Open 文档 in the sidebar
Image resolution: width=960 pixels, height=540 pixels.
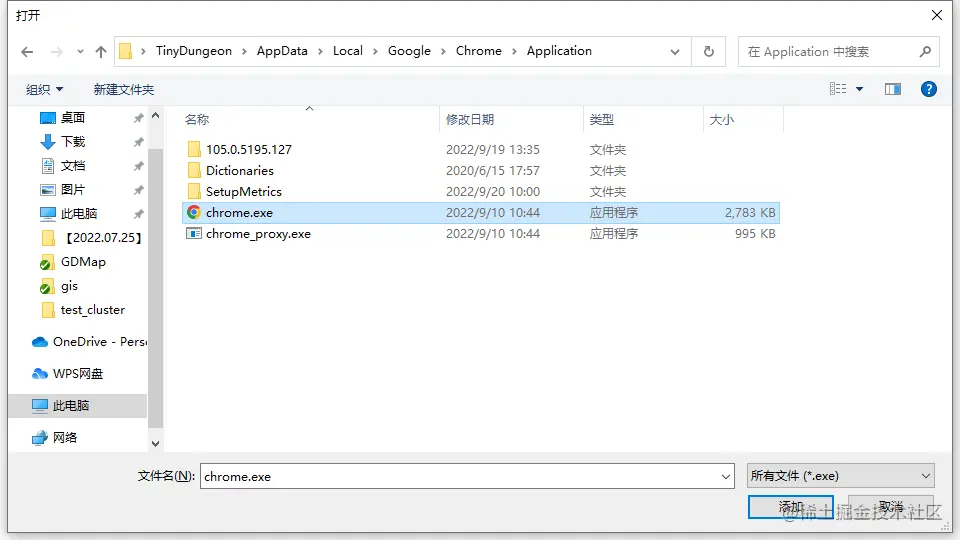tap(73, 165)
